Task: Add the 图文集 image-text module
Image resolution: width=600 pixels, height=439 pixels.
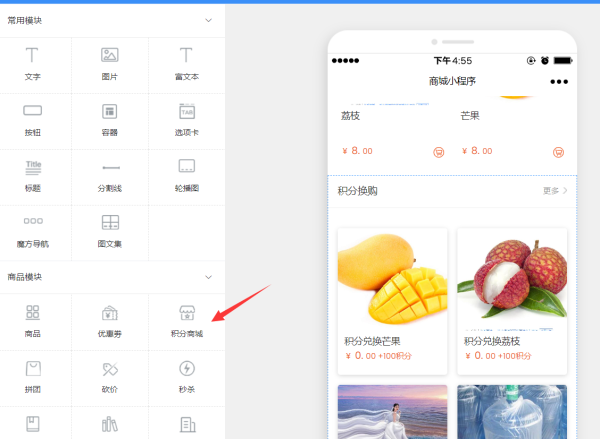Action: (x=110, y=232)
